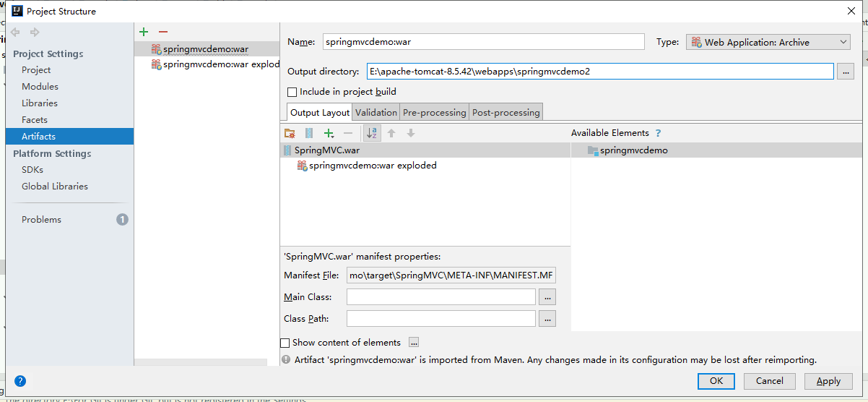Viewport: 868px width, 402px height.
Task: Move the element up with the arrow icon
Action: pyautogui.click(x=391, y=133)
